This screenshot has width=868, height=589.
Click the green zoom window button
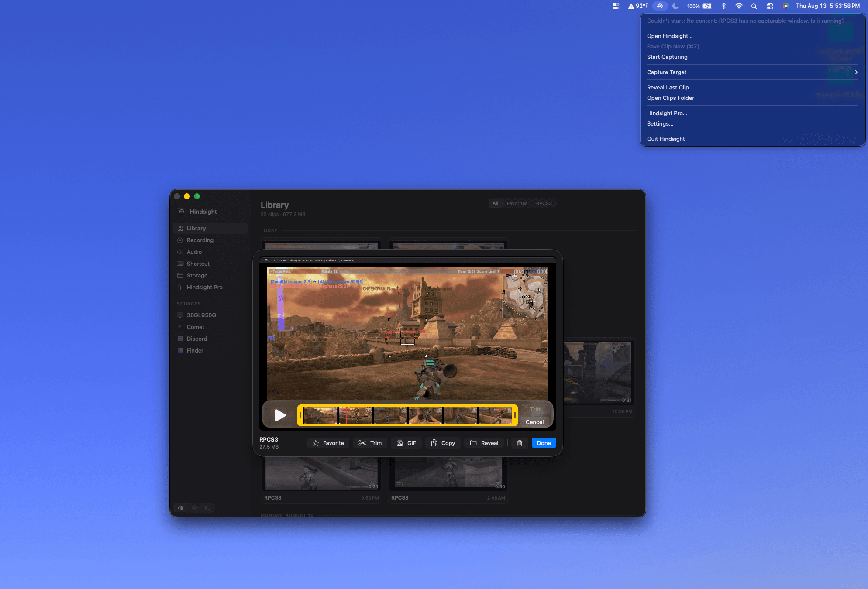(197, 196)
